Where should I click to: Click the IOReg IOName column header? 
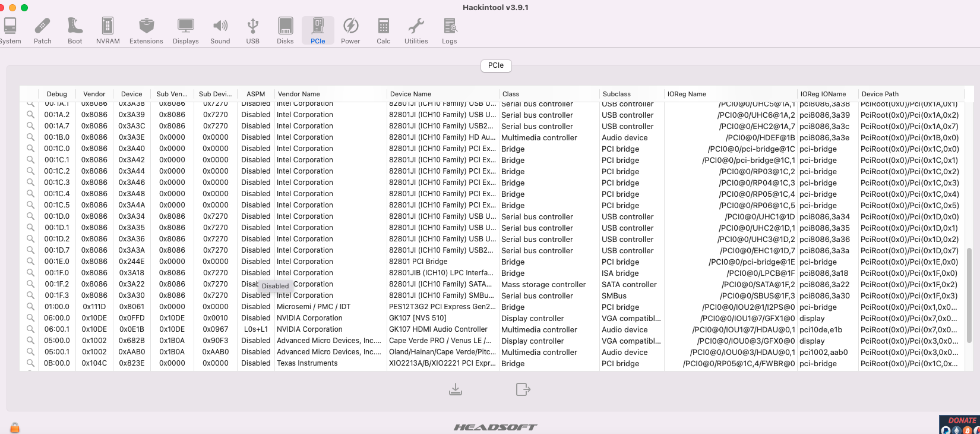pos(828,94)
